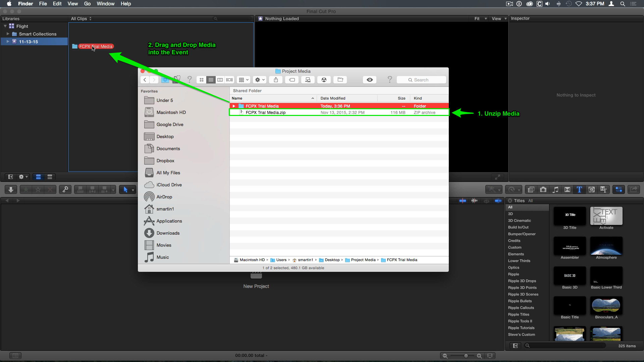Click Finder Quick Look eye button

pos(370,80)
